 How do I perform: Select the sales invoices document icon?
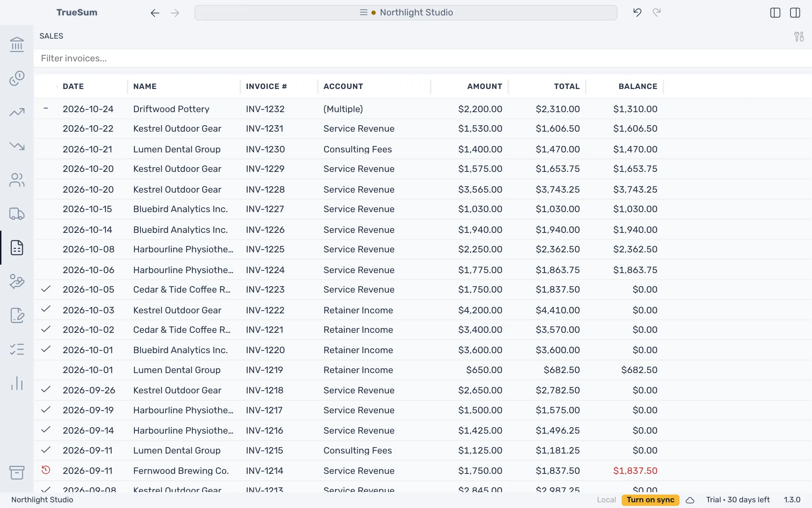click(x=17, y=247)
